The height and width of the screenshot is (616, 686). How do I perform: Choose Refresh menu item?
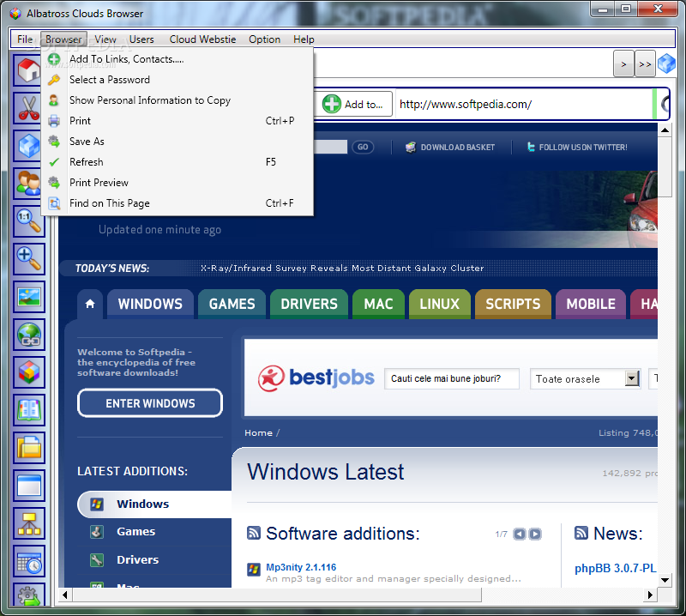tap(178, 162)
